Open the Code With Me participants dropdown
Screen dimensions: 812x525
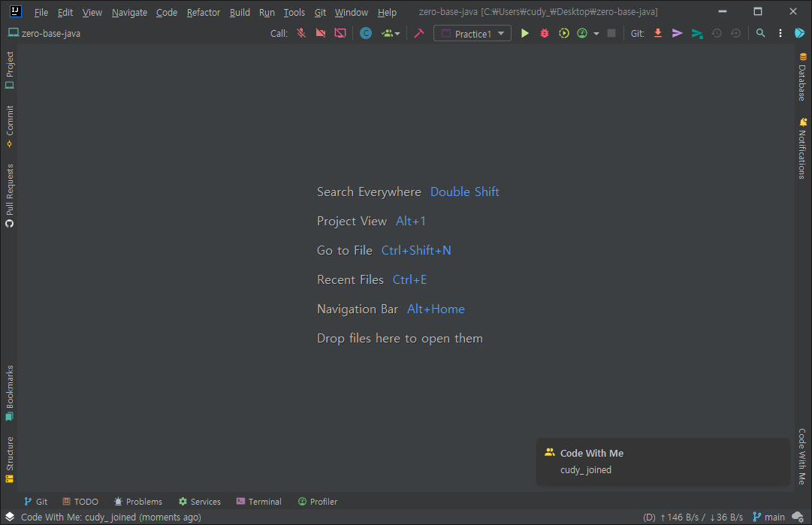(391, 34)
